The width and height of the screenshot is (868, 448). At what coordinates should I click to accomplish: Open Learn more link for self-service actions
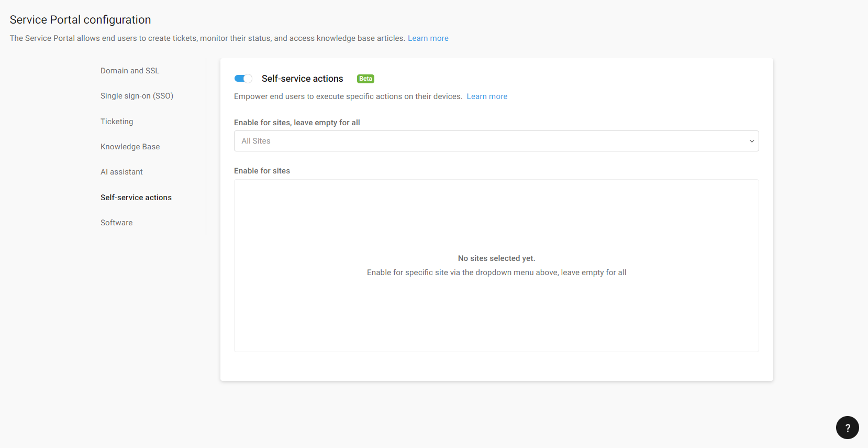pyautogui.click(x=487, y=96)
